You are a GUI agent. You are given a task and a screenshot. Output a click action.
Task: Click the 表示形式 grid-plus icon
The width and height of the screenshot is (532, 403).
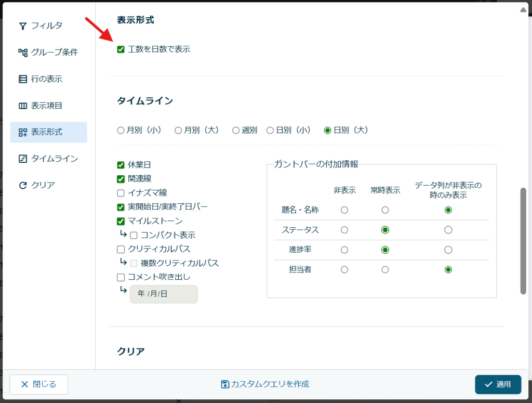point(22,132)
